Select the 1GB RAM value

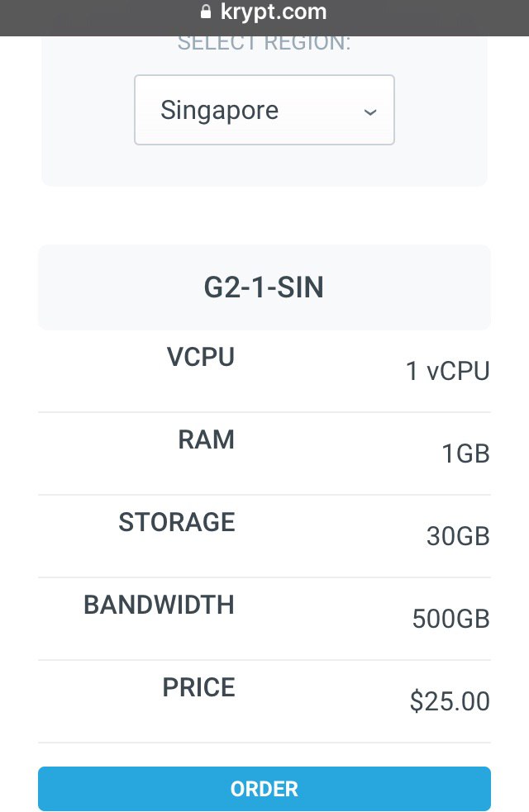click(466, 454)
